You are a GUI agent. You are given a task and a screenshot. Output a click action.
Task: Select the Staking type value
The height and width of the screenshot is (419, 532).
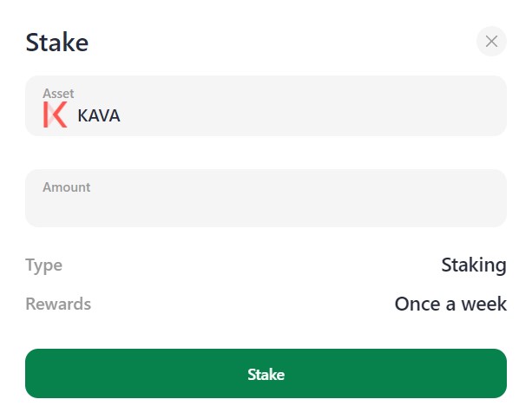[473, 265]
